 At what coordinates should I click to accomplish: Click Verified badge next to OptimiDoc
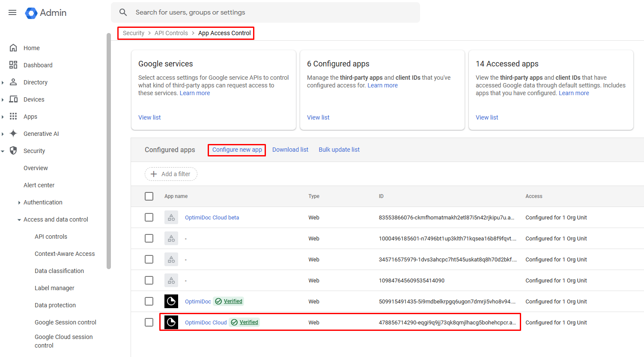229,301
